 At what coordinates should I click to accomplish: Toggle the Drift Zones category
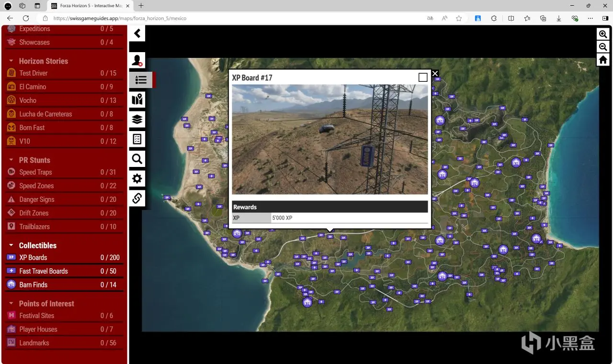coord(65,213)
